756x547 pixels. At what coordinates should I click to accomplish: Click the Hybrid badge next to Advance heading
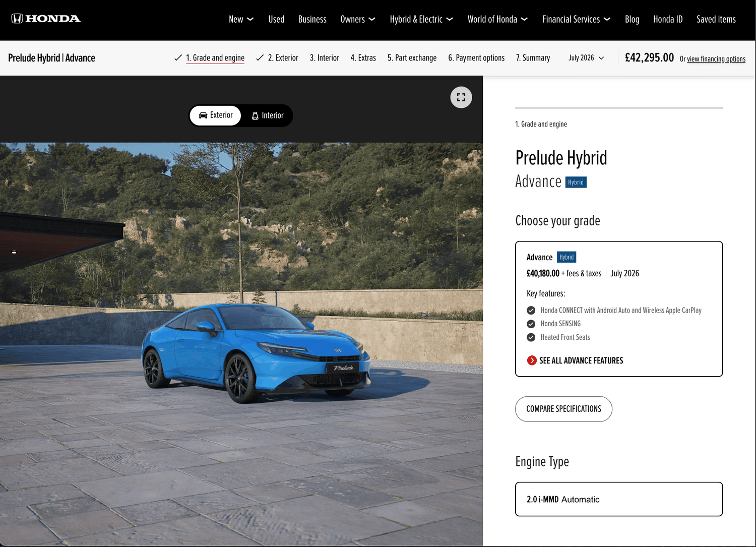[576, 182]
